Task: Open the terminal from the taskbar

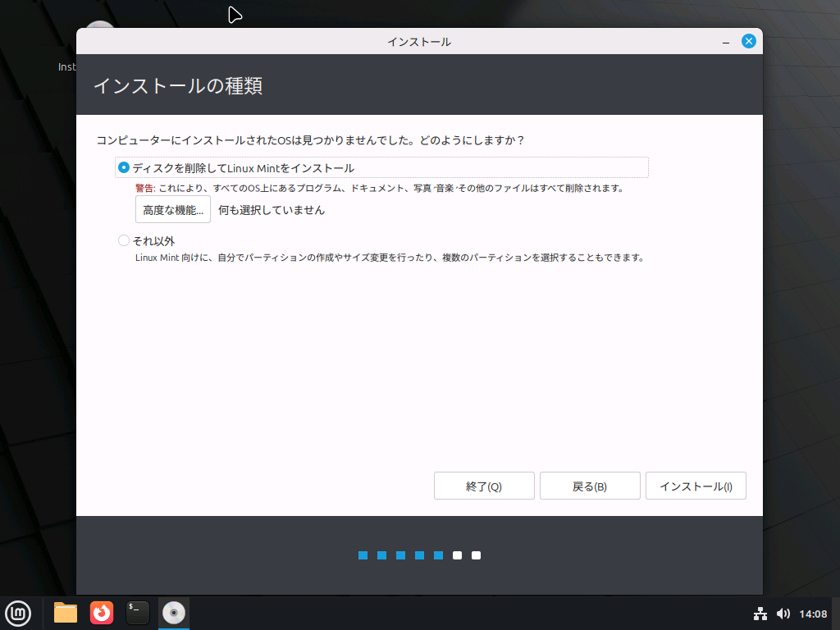Action: tap(136, 614)
